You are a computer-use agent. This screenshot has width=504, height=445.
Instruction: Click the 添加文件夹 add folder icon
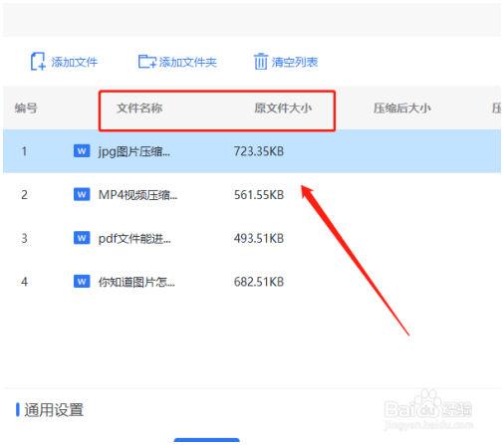click(x=147, y=62)
